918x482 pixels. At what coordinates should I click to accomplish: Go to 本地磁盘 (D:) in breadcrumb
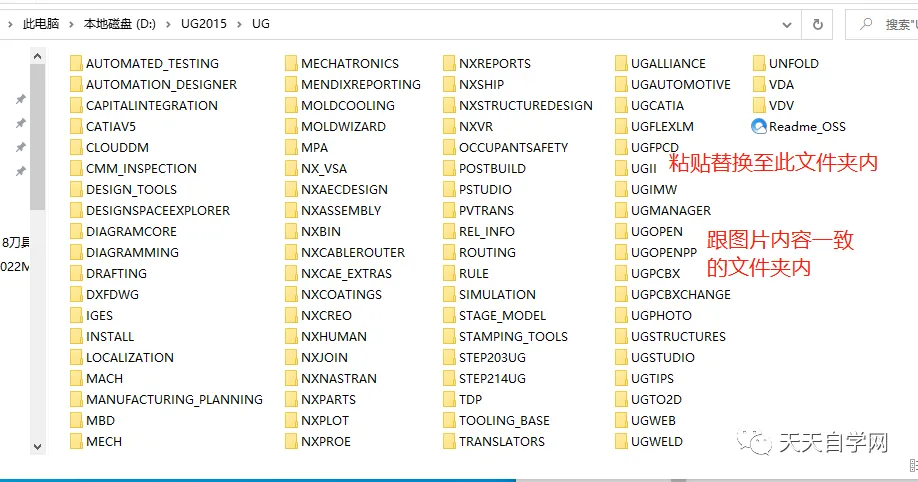tap(119, 24)
